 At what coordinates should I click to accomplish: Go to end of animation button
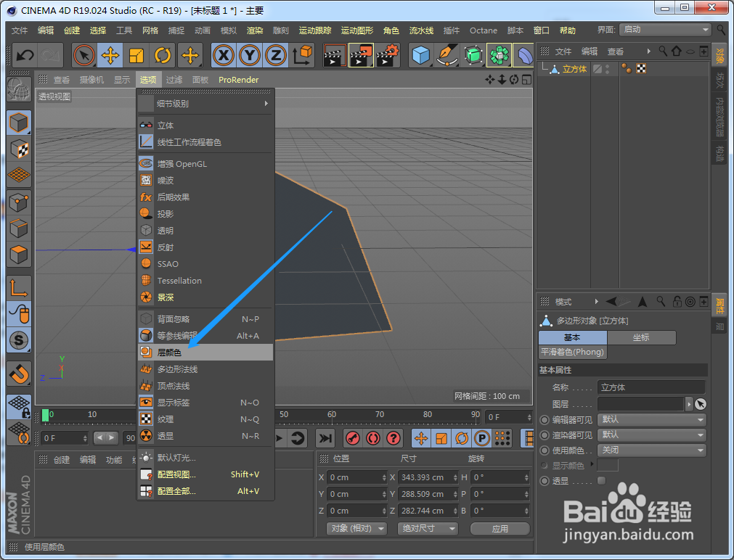click(325, 438)
